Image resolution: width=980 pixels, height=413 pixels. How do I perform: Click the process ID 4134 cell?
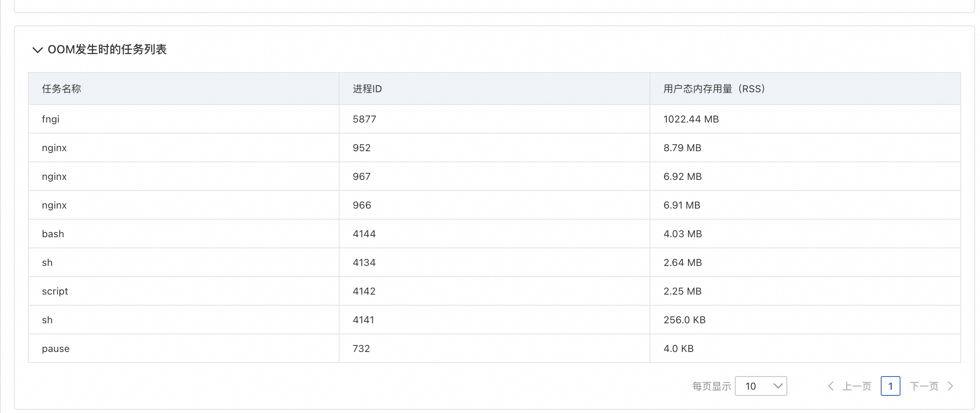click(364, 263)
